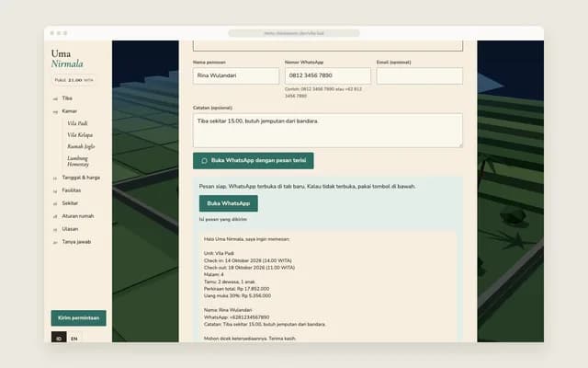
Task: Open the Uma Nirmala logo home link
Action: (x=67, y=59)
